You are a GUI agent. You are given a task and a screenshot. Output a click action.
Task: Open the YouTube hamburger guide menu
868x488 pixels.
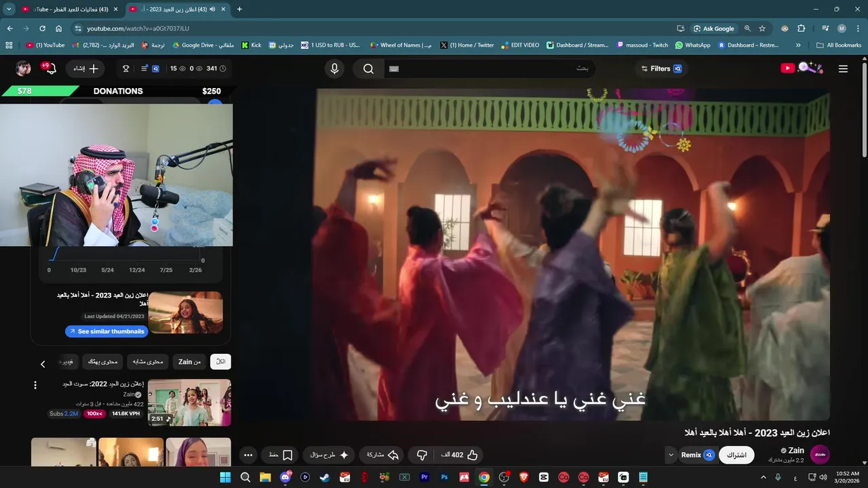(x=843, y=68)
